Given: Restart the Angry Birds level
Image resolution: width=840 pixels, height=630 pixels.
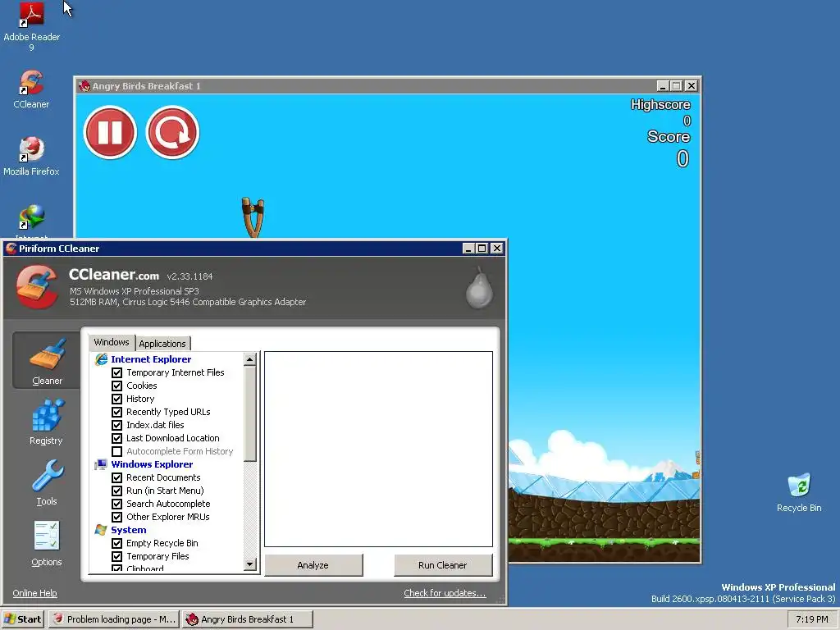Looking at the screenshot, I should 172,132.
